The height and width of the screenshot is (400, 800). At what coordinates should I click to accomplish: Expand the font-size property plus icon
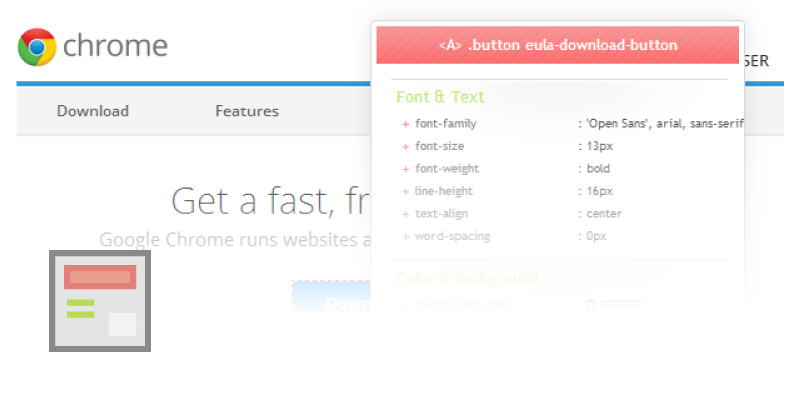pos(406,146)
